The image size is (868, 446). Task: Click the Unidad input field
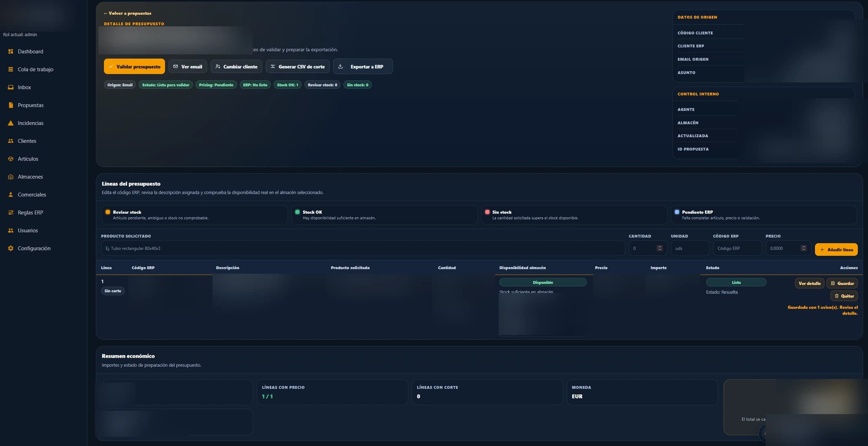(x=690, y=248)
